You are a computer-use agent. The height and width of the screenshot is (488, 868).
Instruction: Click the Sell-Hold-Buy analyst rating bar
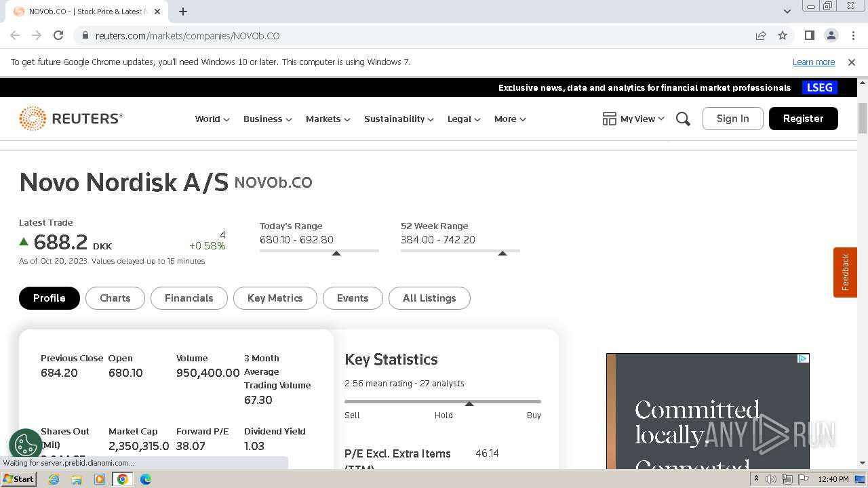tap(443, 402)
